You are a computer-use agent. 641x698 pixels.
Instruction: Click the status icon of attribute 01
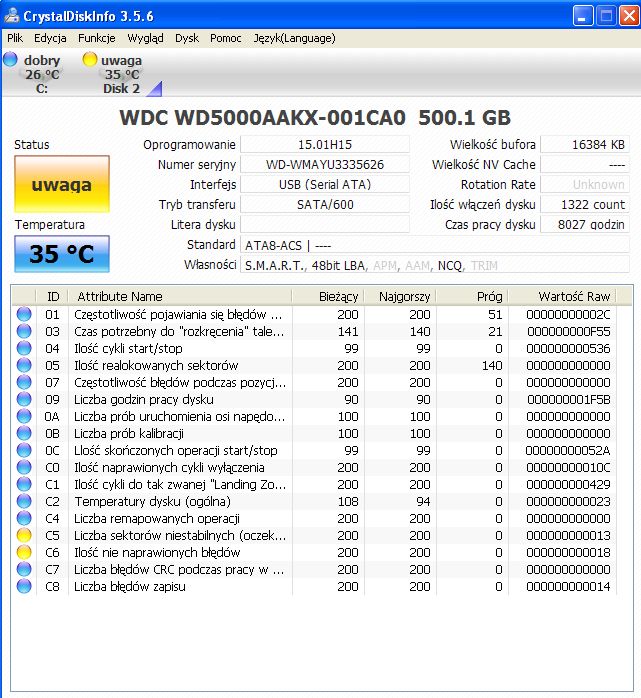click(24, 314)
